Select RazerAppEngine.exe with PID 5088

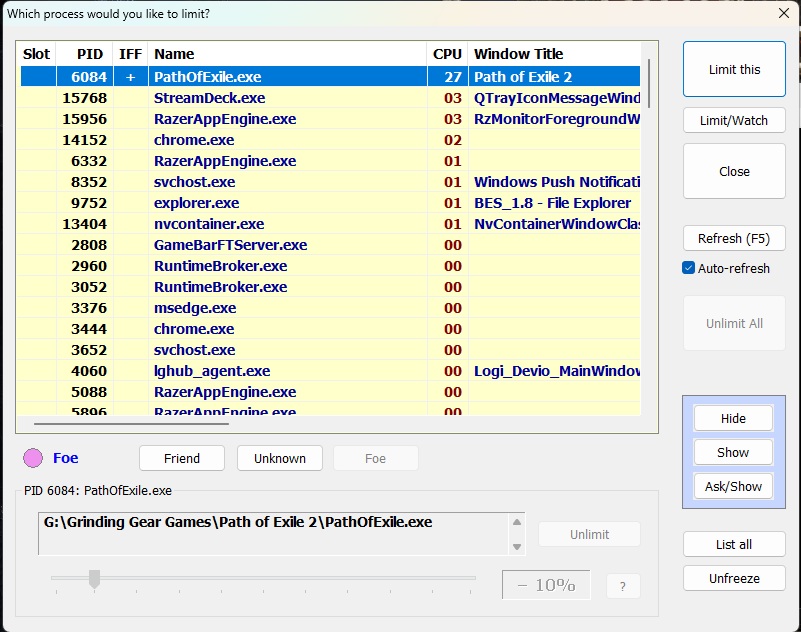[x=330, y=391]
